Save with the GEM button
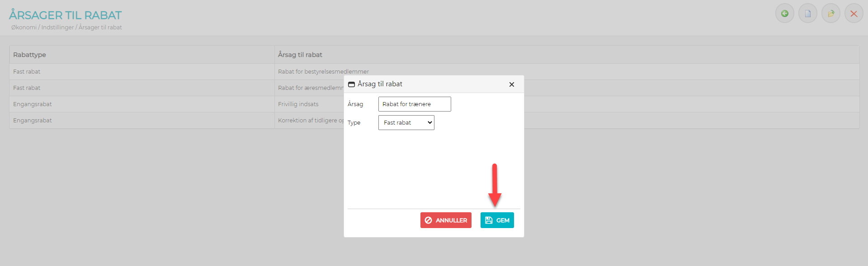 click(x=497, y=220)
